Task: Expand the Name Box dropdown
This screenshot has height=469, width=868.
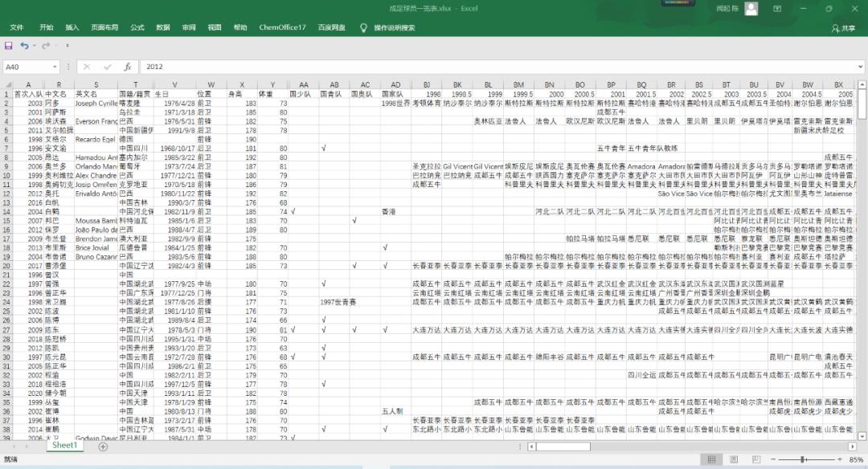Action: point(55,67)
